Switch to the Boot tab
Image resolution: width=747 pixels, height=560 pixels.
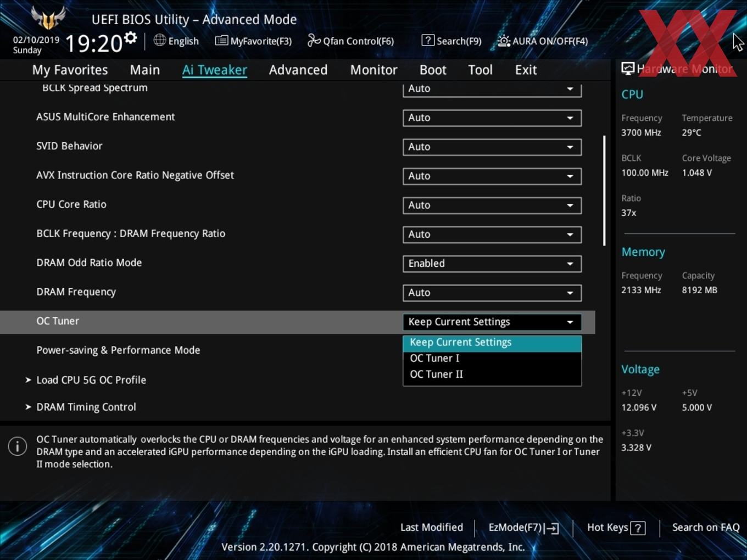[433, 70]
